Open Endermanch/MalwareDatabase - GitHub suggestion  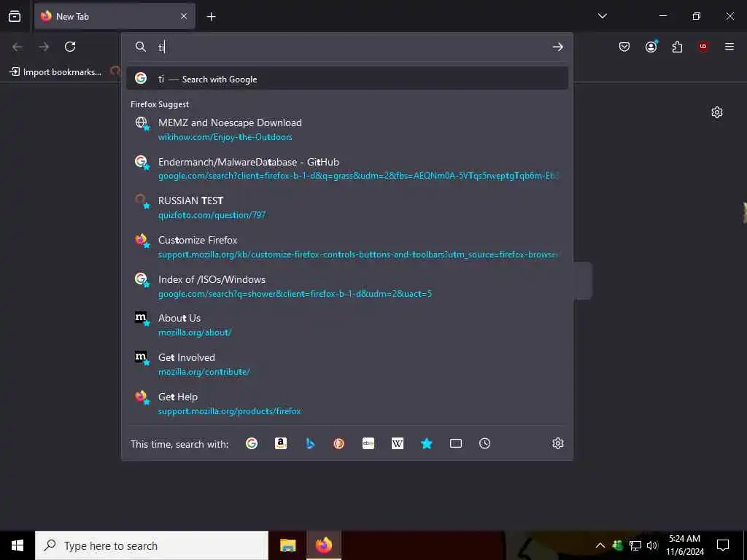click(x=347, y=168)
